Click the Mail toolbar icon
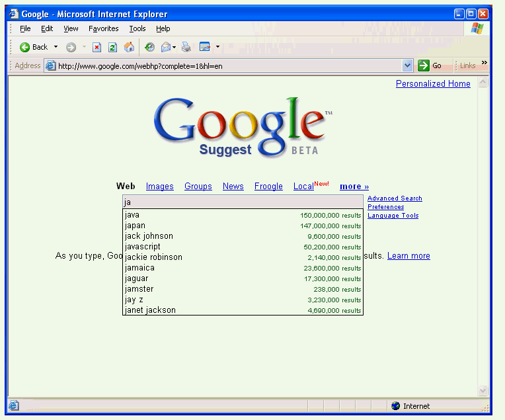Screen dimensions: 505x420 point(166,47)
